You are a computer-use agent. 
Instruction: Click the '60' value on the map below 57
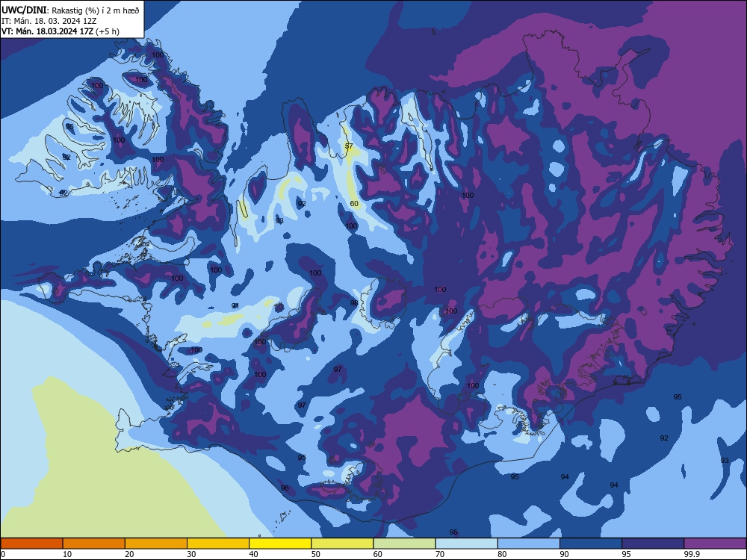click(354, 203)
